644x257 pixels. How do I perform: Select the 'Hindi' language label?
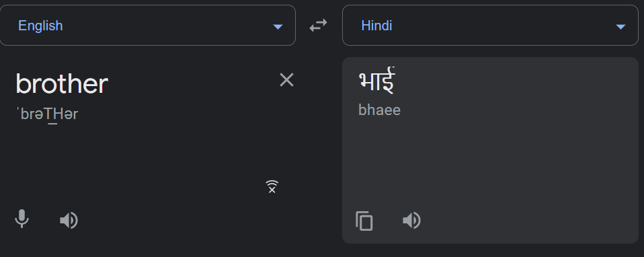click(376, 26)
